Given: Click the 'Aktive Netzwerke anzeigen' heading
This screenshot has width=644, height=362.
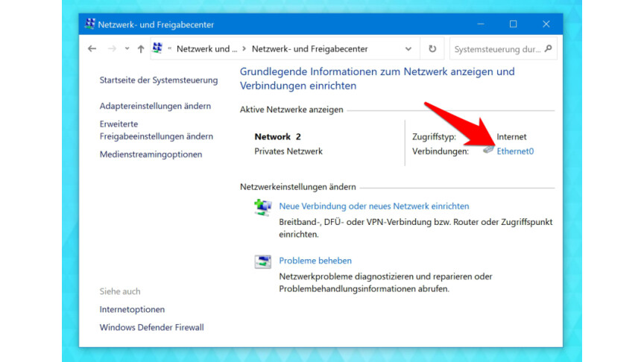Looking at the screenshot, I should pos(291,109).
